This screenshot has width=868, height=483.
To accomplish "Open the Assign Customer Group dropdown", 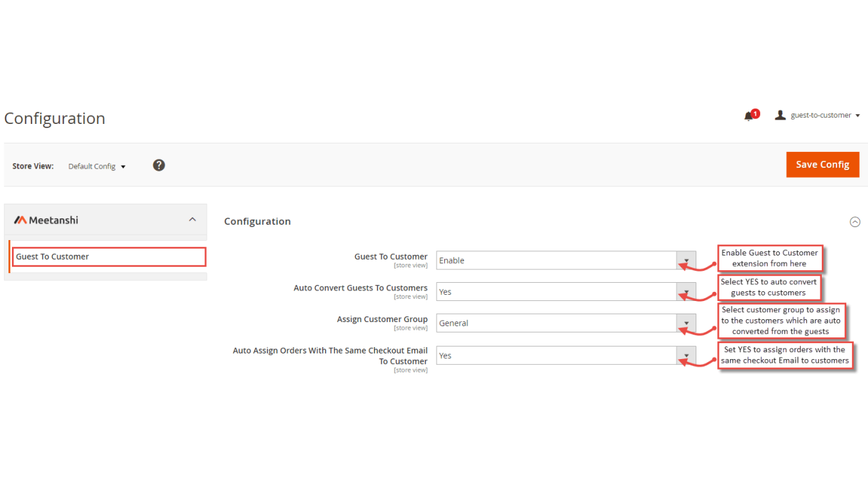I will coord(566,323).
